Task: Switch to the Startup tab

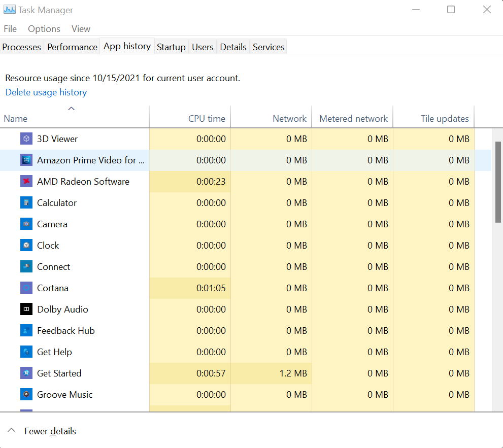Action: pyautogui.click(x=171, y=47)
